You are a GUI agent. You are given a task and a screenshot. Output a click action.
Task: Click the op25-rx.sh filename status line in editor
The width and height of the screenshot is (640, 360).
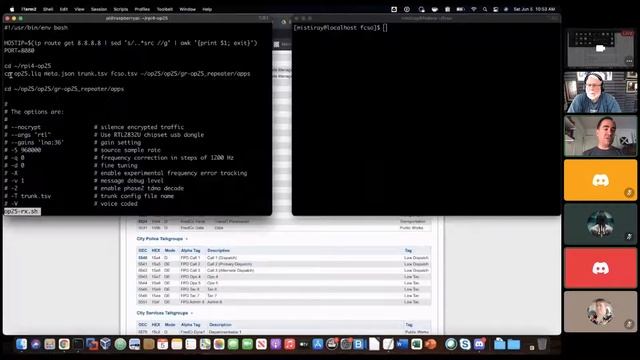22,211
